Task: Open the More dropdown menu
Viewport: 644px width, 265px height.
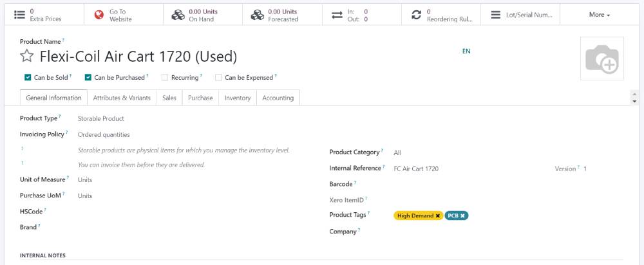Action: coord(600,15)
